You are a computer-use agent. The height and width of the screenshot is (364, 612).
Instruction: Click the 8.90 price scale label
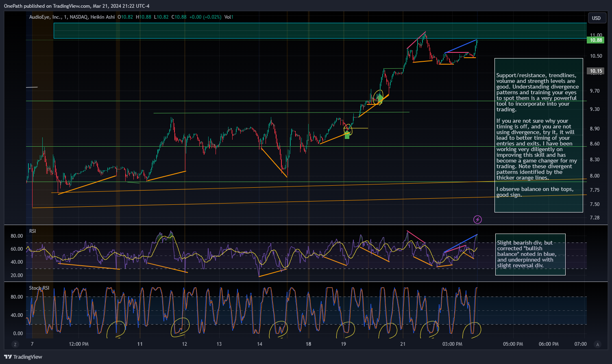(x=595, y=129)
